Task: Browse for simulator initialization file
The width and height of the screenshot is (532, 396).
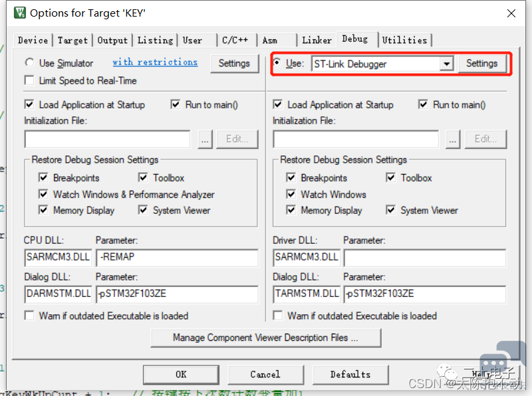Action: (205, 140)
